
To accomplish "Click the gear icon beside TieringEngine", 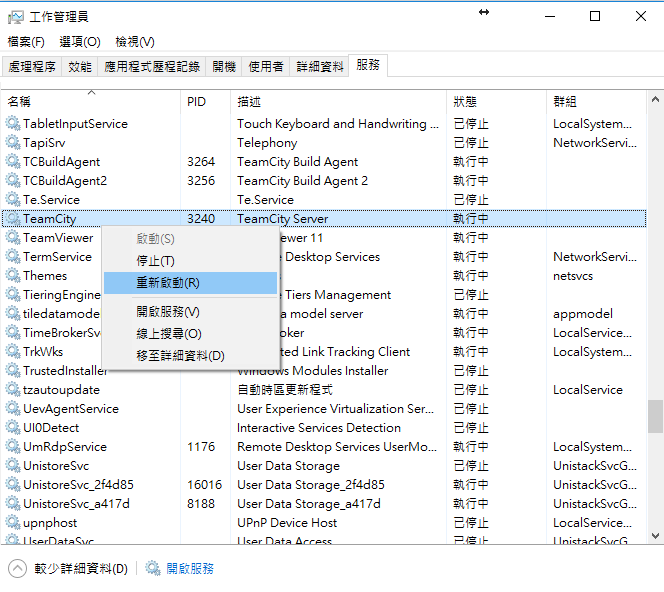I will click(13, 295).
